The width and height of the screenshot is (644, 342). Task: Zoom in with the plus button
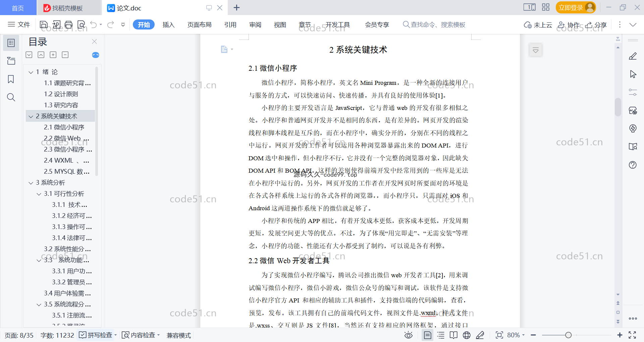pyautogui.click(x=620, y=335)
